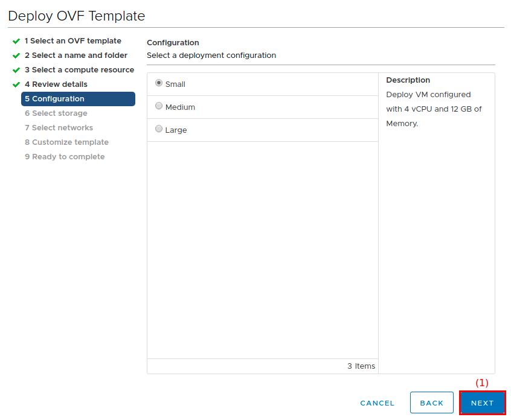Proceed with the blue Next button
The height and width of the screenshot is (420, 511).
coord(482,403)
